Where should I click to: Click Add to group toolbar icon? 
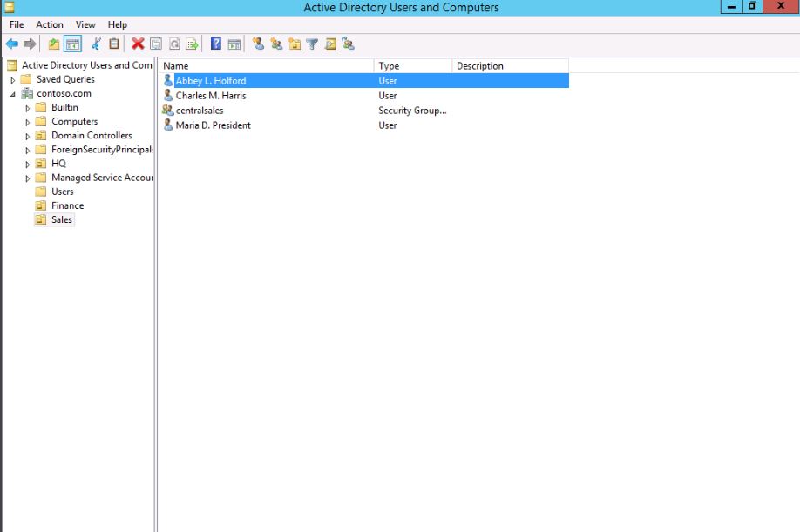point(349,44)
